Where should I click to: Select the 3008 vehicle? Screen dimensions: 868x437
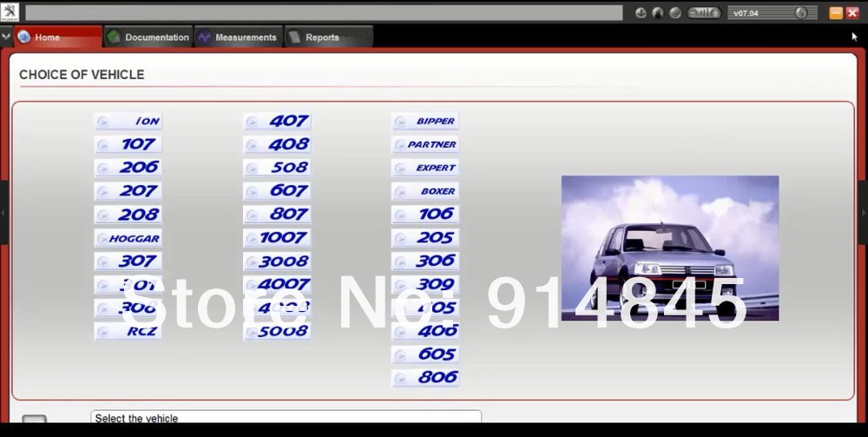click(x=277, y=262)
